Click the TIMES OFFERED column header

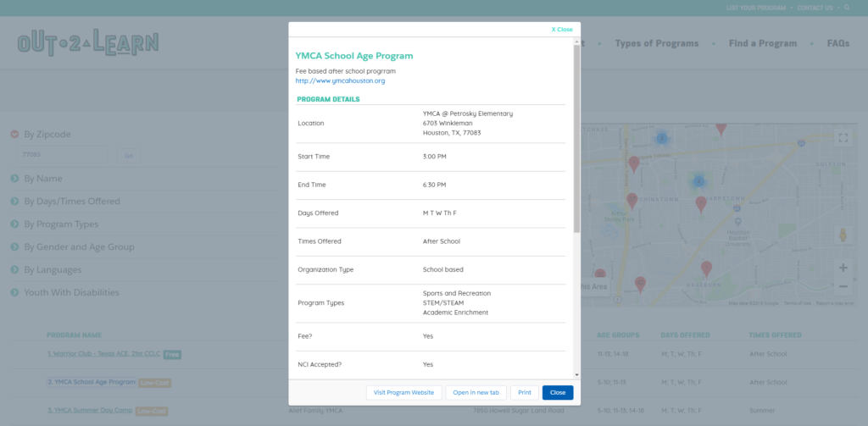(775, 335)
